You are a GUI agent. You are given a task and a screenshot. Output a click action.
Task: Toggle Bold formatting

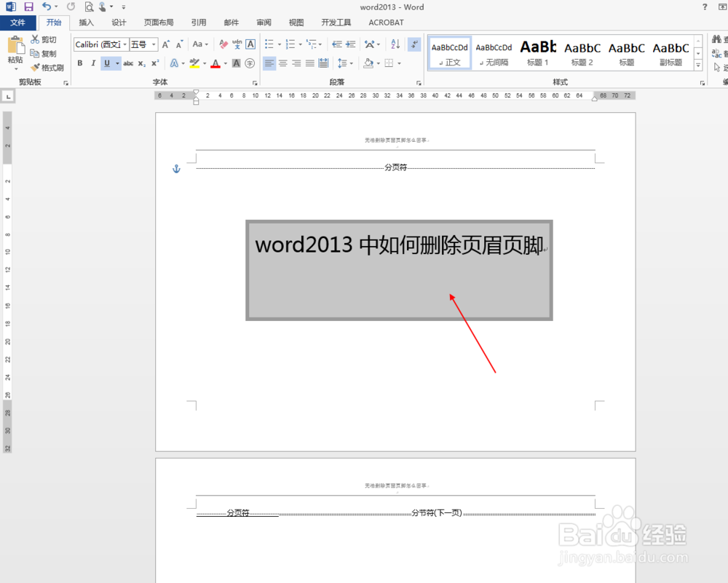coord(80,63)
